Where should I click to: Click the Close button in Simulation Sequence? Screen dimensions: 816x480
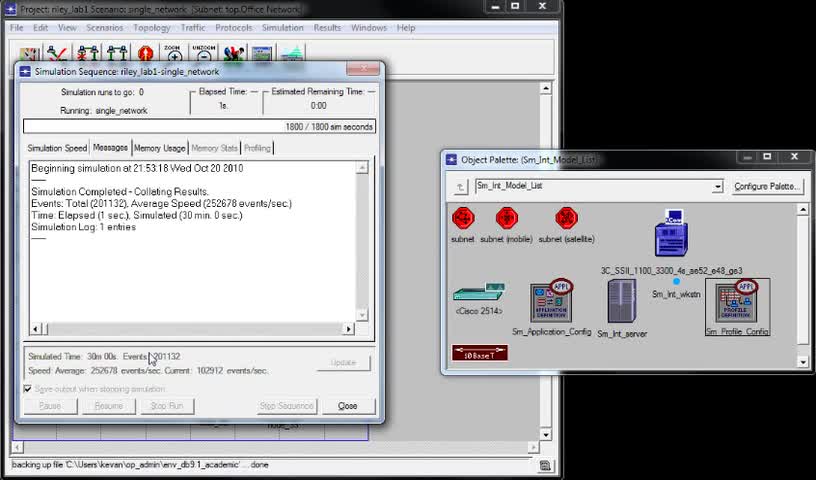point(348,406)
